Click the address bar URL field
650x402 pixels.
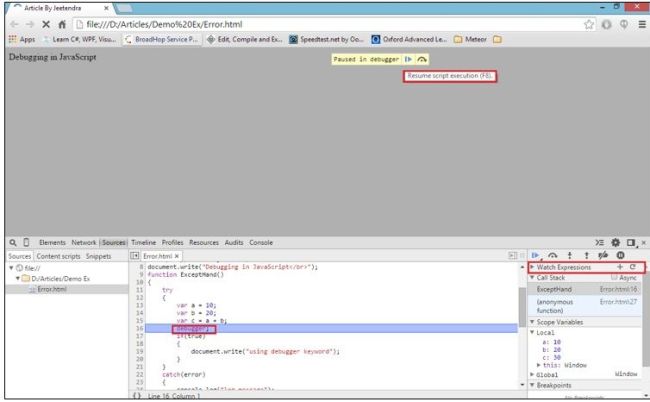(327, 24)
